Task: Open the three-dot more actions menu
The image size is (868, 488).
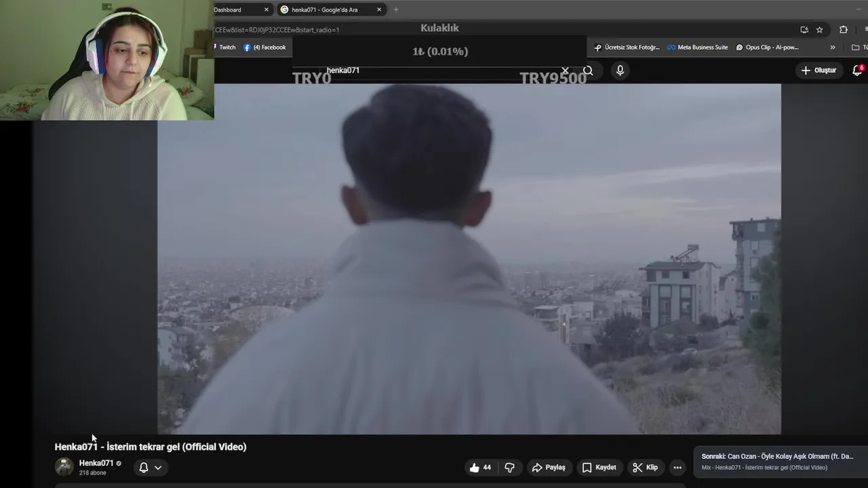Action: (x=677, y=468)
